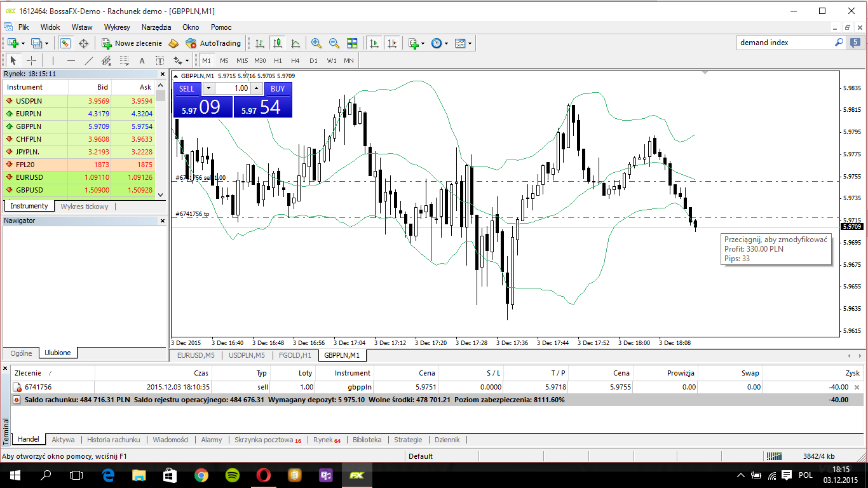Select the trendline drawing tool
The height and width of the screenshot is (488, 868).
click(x=88, y=60)
